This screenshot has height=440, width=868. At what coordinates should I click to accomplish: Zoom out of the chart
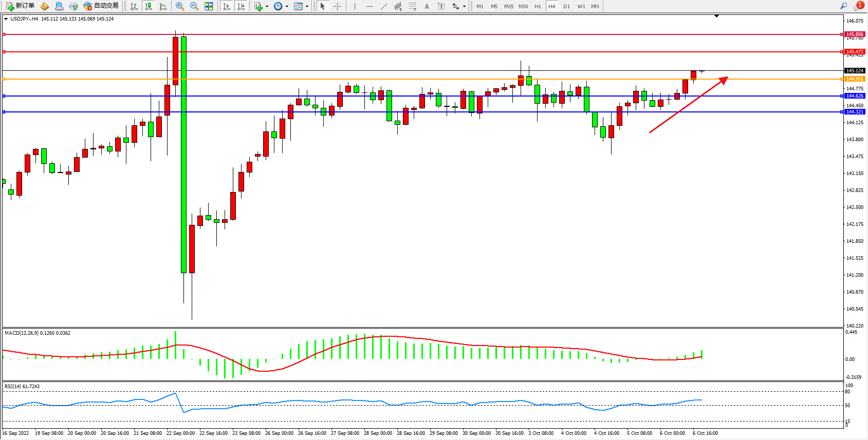(194, 6)
